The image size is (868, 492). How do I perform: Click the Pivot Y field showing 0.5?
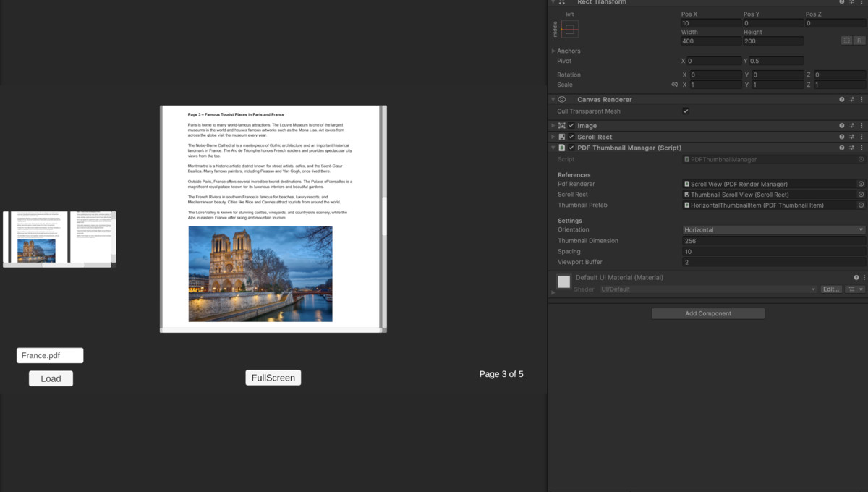[x=778, y=61]
